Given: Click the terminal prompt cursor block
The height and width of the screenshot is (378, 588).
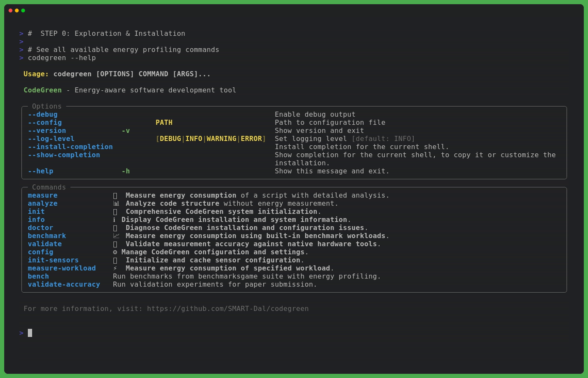Looking at the screenshot, I should click(30, 333).
